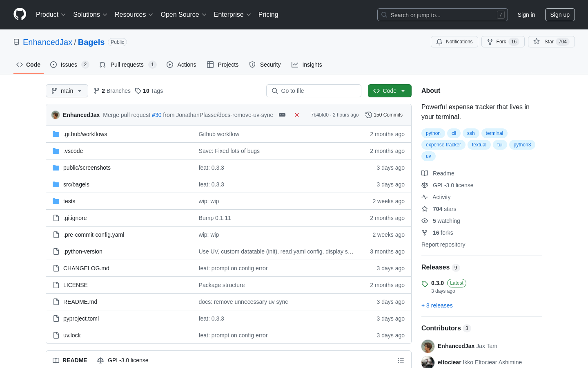Click the GitHub logo icon
This screenshot has height=368, width=588.
[20, 14]
